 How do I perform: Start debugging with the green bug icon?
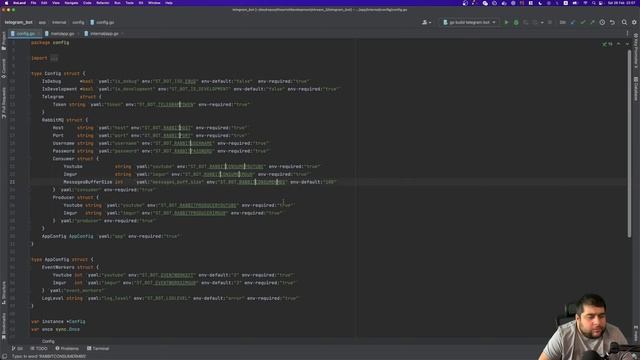[x=516, y=22]
